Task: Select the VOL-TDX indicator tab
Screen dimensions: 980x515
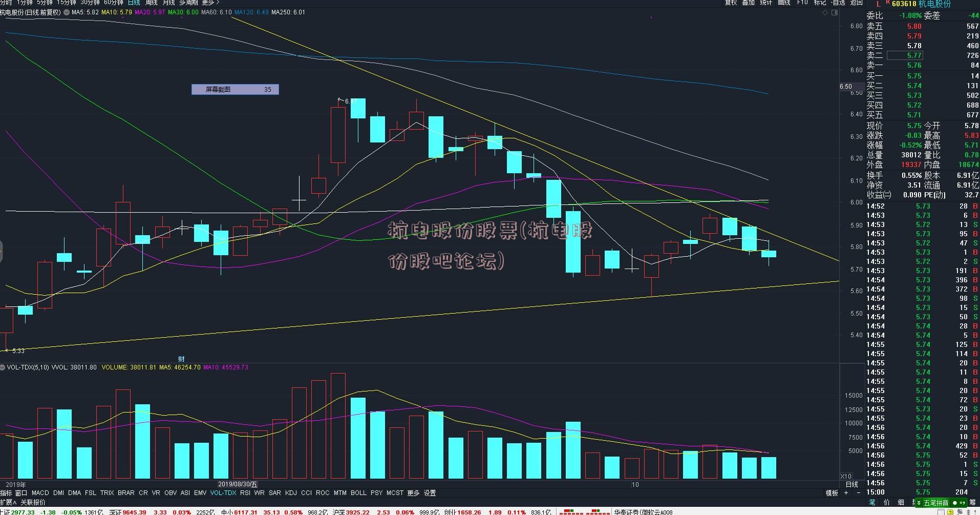Action: coord(223,493)
